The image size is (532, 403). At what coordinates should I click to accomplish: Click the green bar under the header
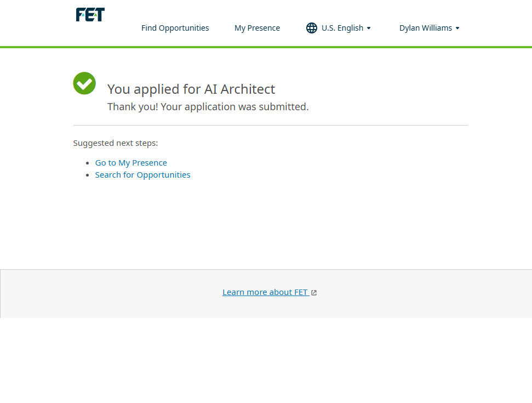pos(266,47)
